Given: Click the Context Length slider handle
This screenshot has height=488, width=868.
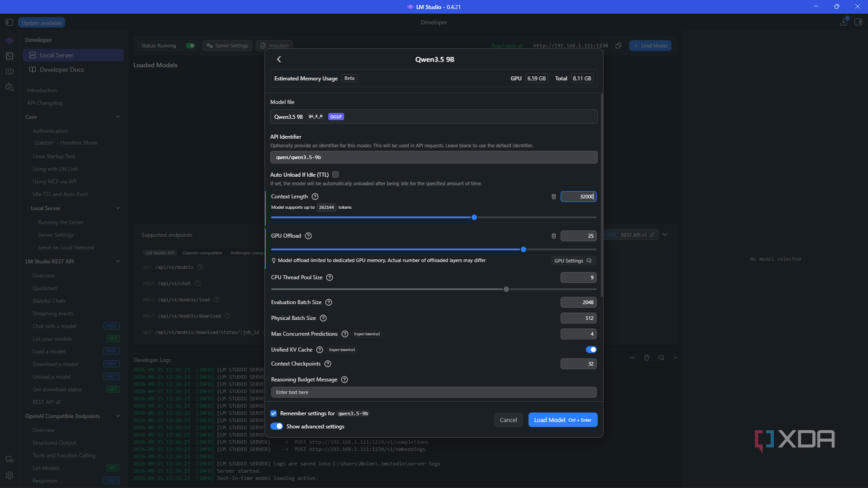Looking at the screenshot, I should 474,217.
